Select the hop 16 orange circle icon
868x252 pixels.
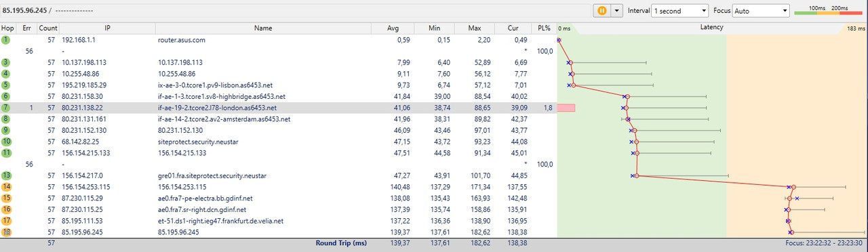click(x=6, y=209)
